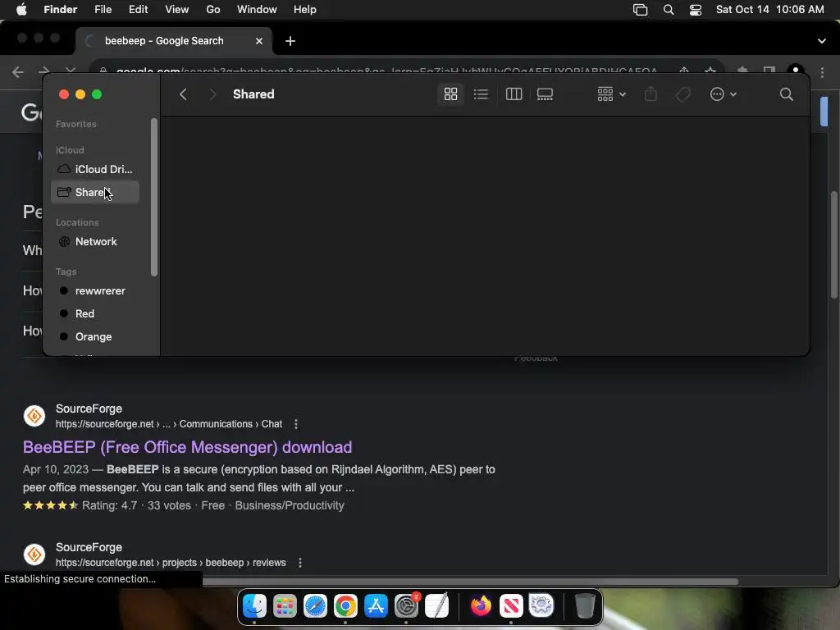Image resolution: width=840 pixels, height=630 pixels.
Task: Click Chrome's horizontal scrollbar
Action: 470,582
